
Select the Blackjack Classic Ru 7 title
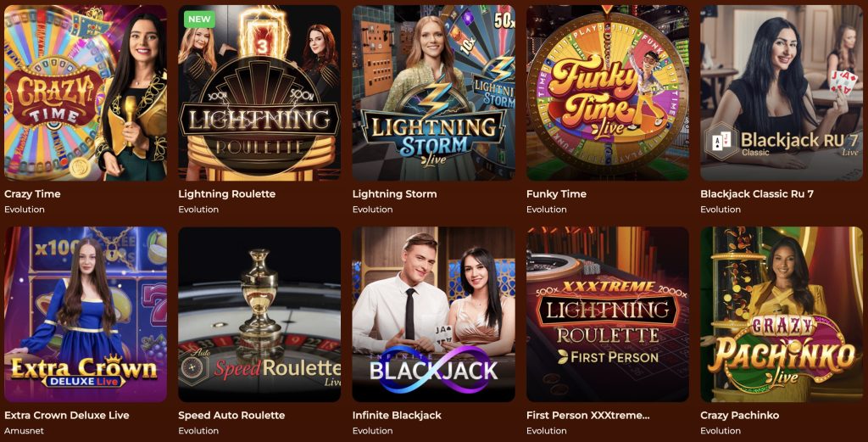point(756,194)
